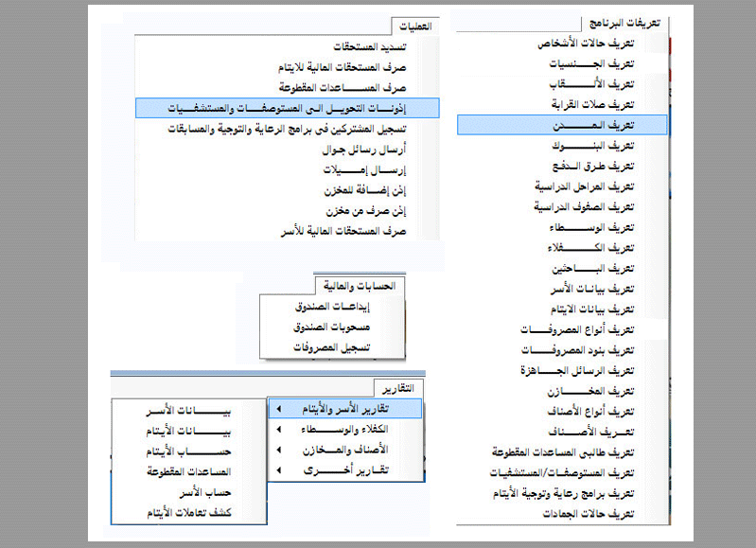
Task: Expand submenu arrow beside تقارير أخرى
Action: pos(279,469)
